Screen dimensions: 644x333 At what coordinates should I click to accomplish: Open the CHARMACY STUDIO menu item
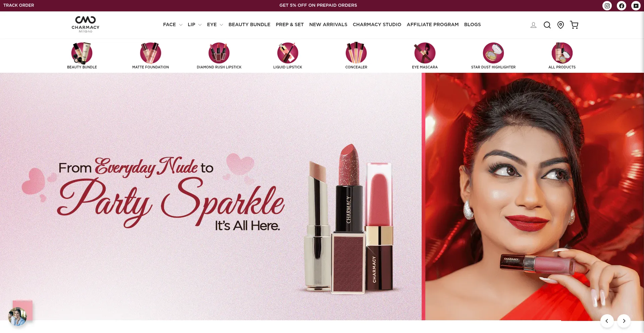pos(377,24)
